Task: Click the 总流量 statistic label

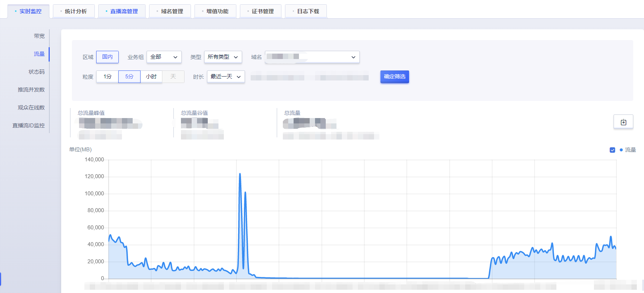Action: tap(292, 113)
